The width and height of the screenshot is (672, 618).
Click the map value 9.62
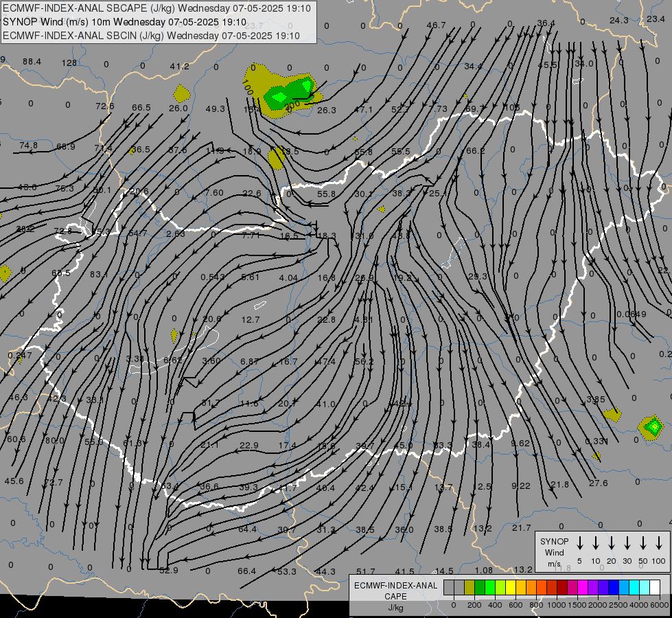point(520,443)
